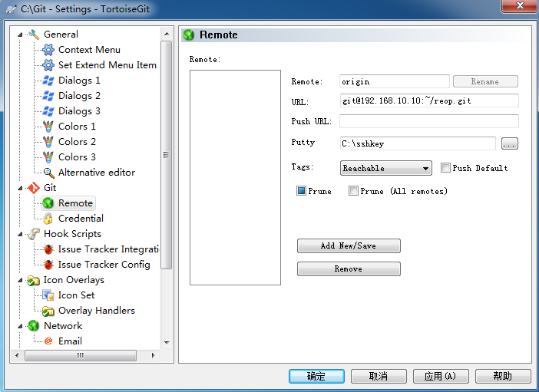Click the Dialogs 3 window icon

point(48,111)
